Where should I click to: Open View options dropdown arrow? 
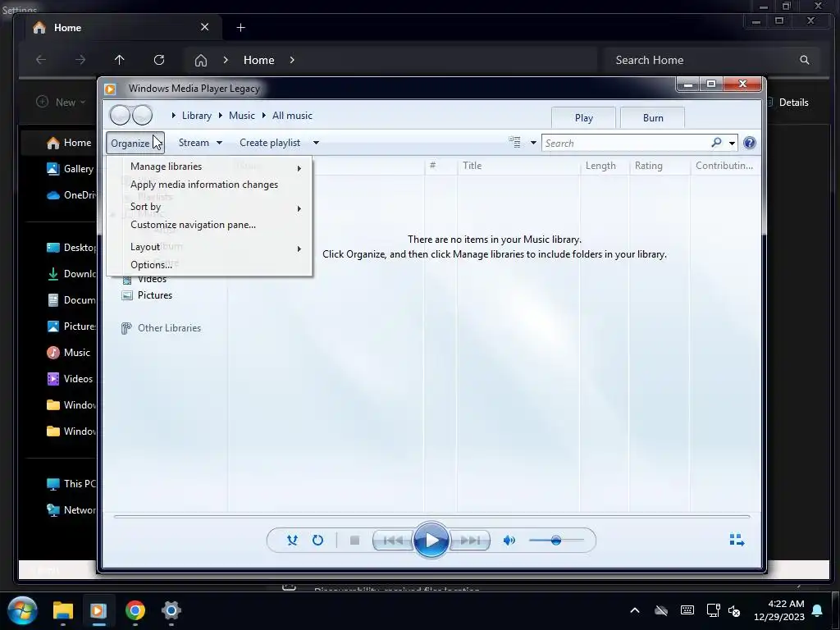pos(533,143)
